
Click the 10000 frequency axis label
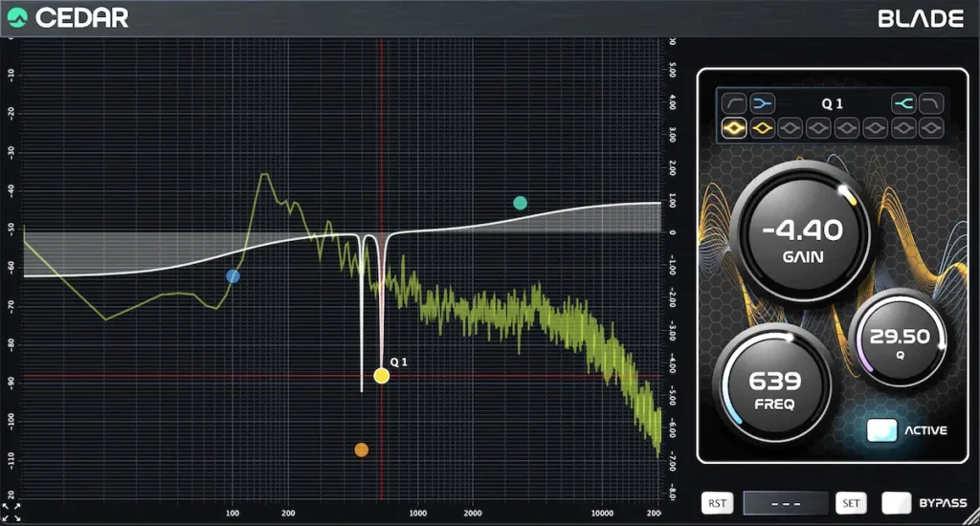(x=603, y=514)
